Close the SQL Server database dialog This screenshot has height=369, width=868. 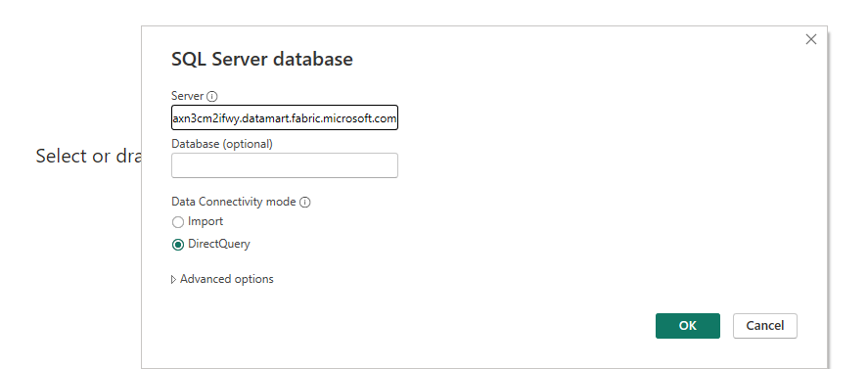tap(811, 39)
